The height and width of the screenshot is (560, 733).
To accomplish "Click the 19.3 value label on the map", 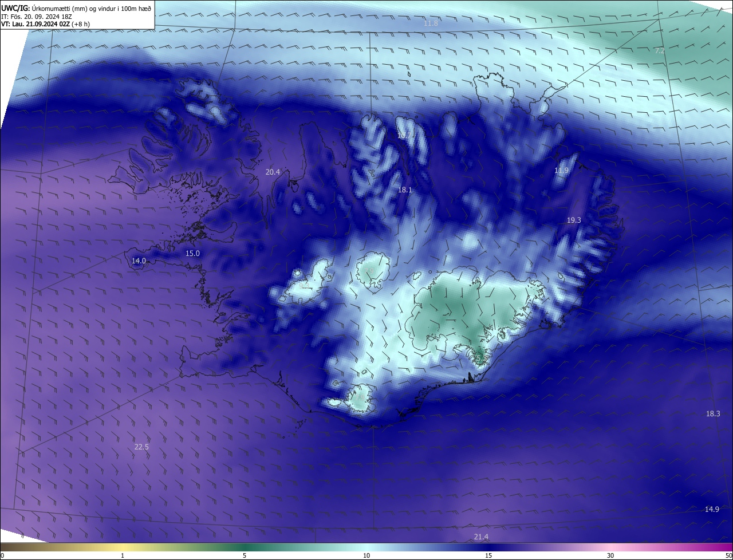I will coord(574,220).
